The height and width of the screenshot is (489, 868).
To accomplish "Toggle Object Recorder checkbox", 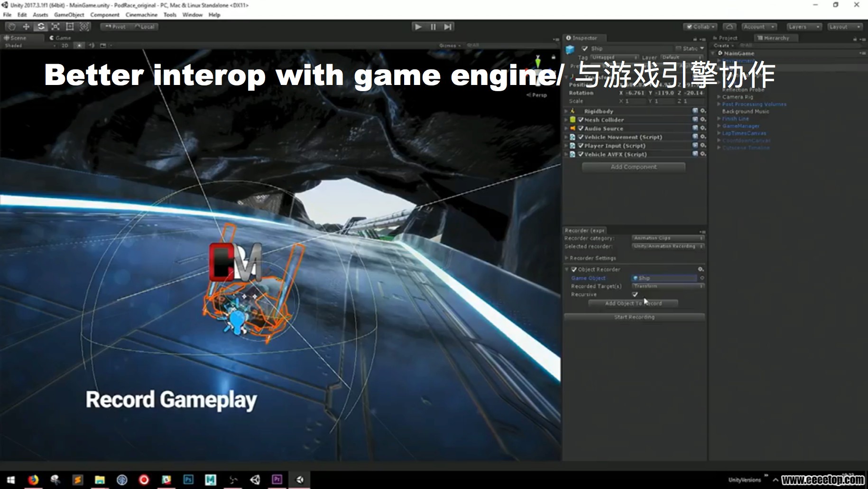I will pos(574,269).
